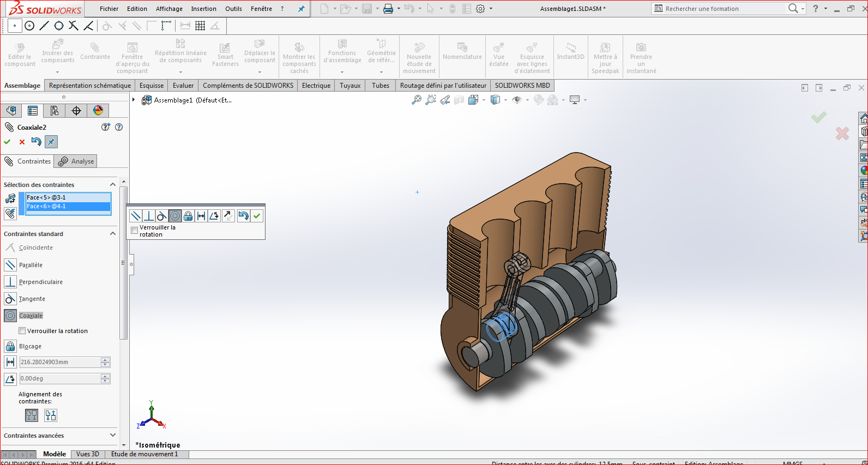Viewport: 868px width, 465px height.
Task: Click Zoom to Area magnifier icon
Action: coord(431,100)
